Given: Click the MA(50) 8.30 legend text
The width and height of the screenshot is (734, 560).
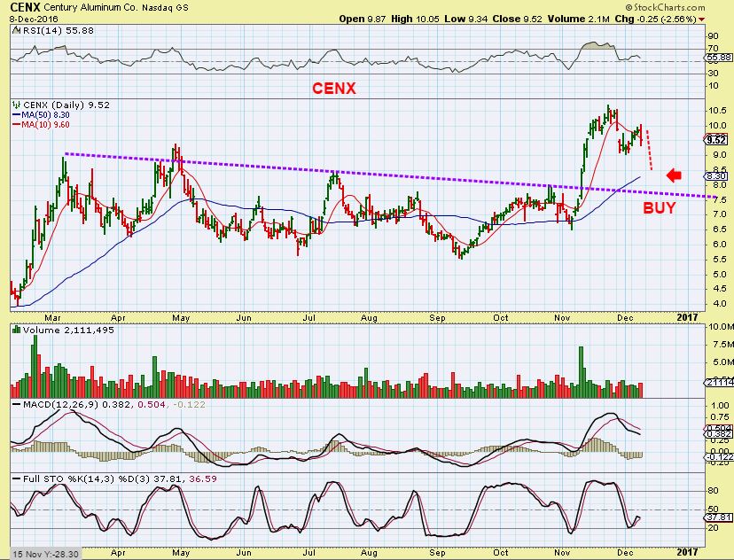Looking at the screenshot, I should [45, 115].
